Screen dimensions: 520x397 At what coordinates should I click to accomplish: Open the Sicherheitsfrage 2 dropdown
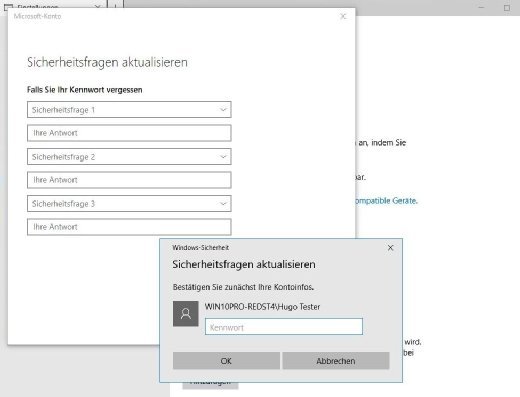(129, 157)
